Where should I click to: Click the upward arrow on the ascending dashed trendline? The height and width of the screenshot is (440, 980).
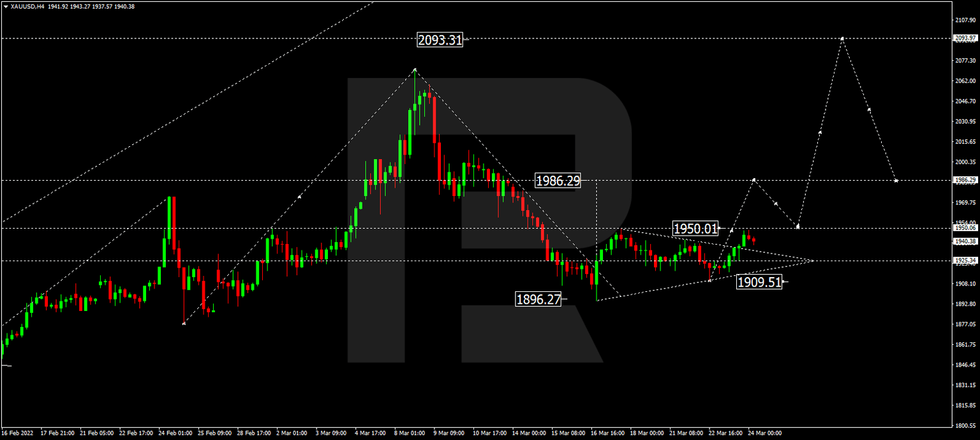[x=298, y=198]
